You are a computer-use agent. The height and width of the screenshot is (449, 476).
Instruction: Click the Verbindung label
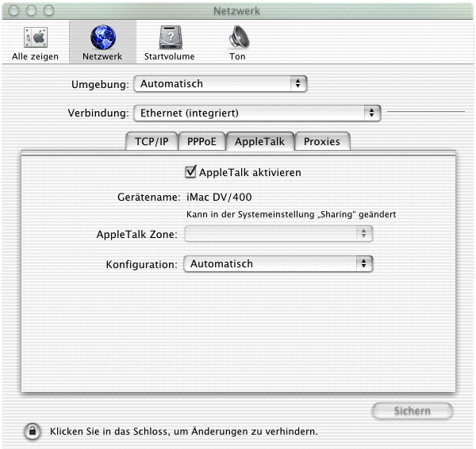(98, 113)
